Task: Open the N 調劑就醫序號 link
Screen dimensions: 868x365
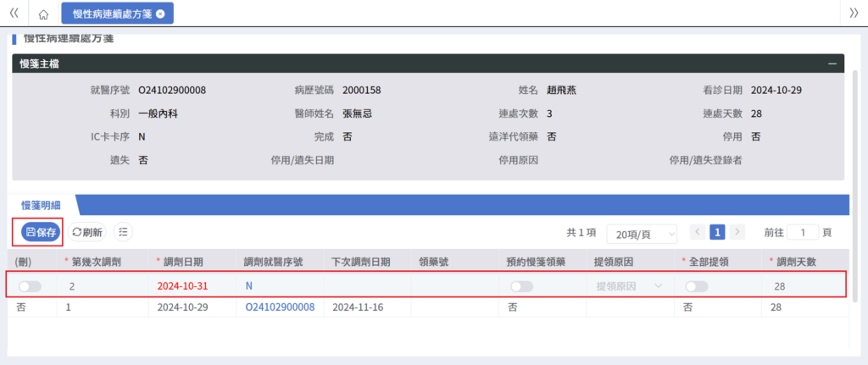Action: (249, 286)
